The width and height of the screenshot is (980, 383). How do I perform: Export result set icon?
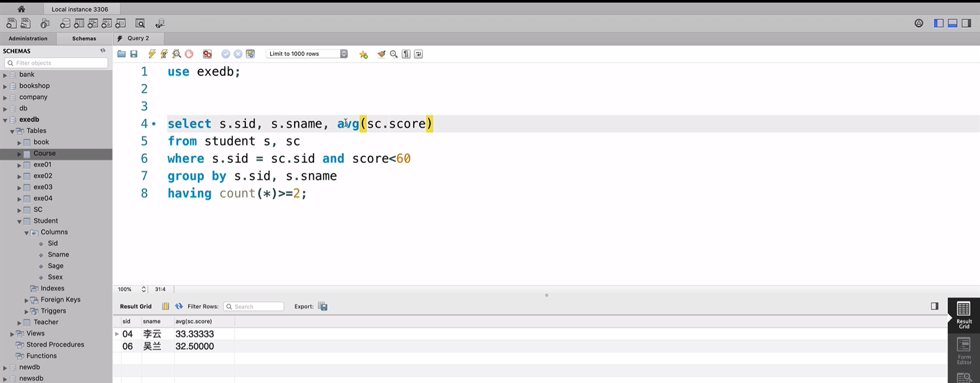tap(323, 306)
